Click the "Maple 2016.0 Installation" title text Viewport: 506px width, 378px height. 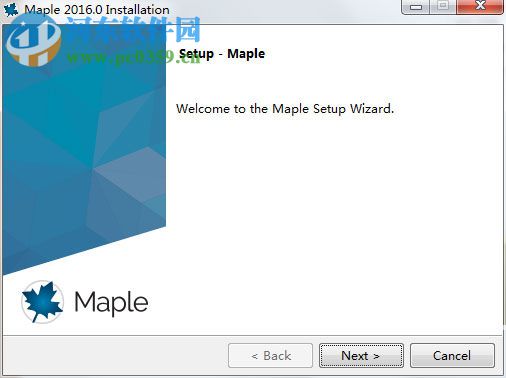(x=97, y=10)
